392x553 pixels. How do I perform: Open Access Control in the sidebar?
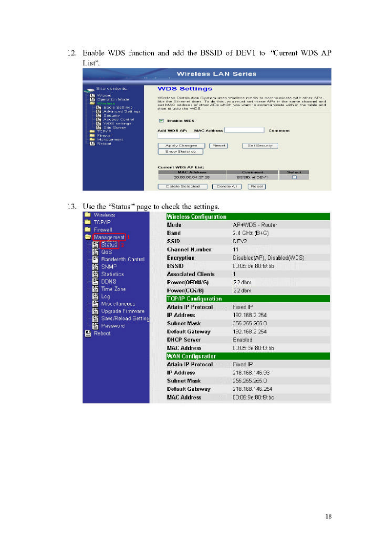click(119, 119)
